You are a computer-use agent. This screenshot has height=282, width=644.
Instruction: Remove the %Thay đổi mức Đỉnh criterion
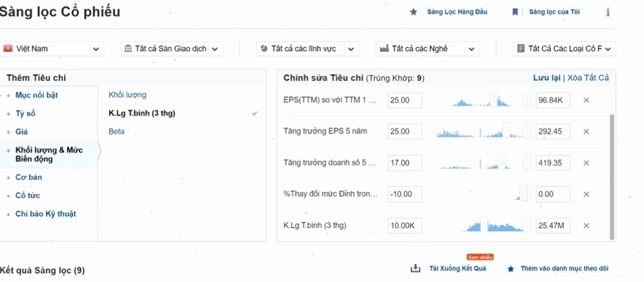pos(586,194)
